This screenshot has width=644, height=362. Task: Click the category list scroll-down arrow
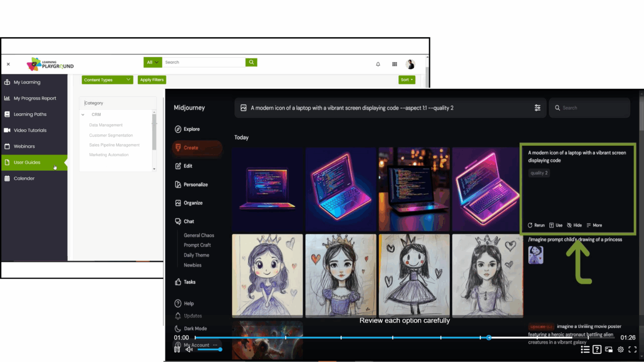click(154, 169)
